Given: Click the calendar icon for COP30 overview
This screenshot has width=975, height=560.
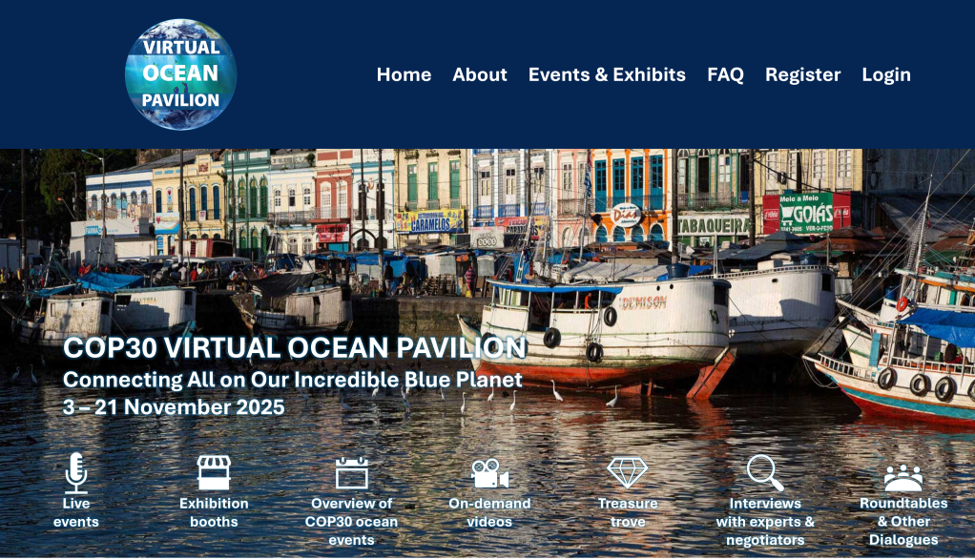Looking at the screenshot, I should pyautogui.click(x=351, y=473).
